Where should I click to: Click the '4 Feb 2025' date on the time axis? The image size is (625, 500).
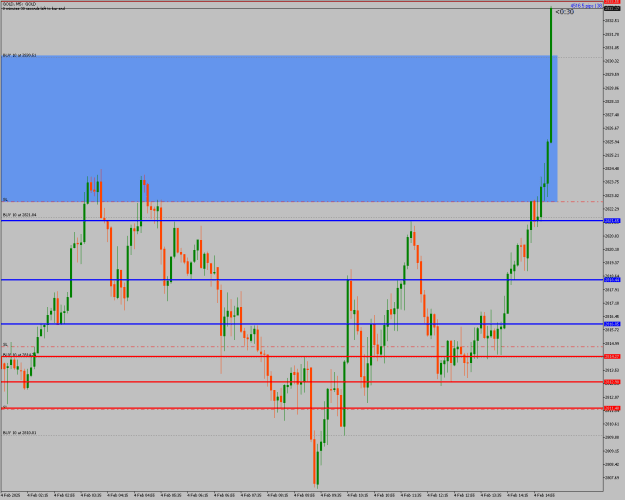pyautogui.click(x=11, y=495)
